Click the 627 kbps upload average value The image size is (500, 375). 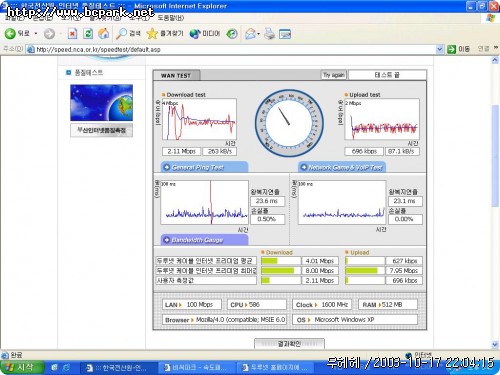(x=404, y=261)
